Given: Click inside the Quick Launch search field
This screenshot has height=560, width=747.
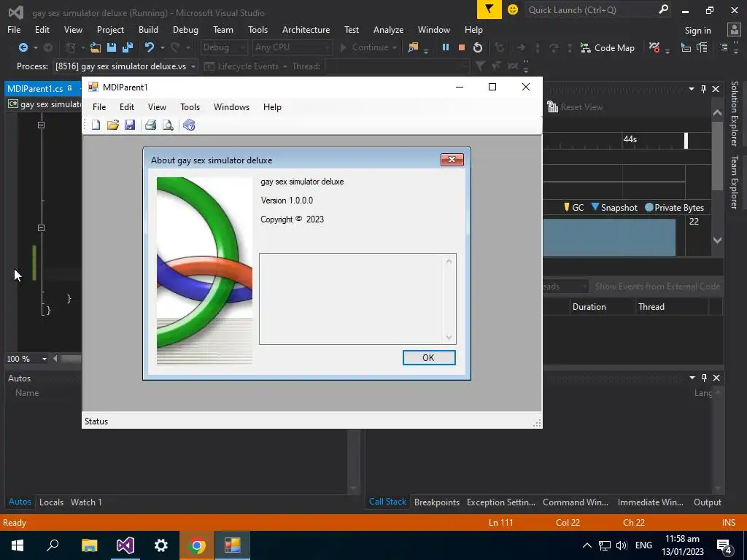Looking at the screenshot, I should pyautogui.click(x=591, y=10).
